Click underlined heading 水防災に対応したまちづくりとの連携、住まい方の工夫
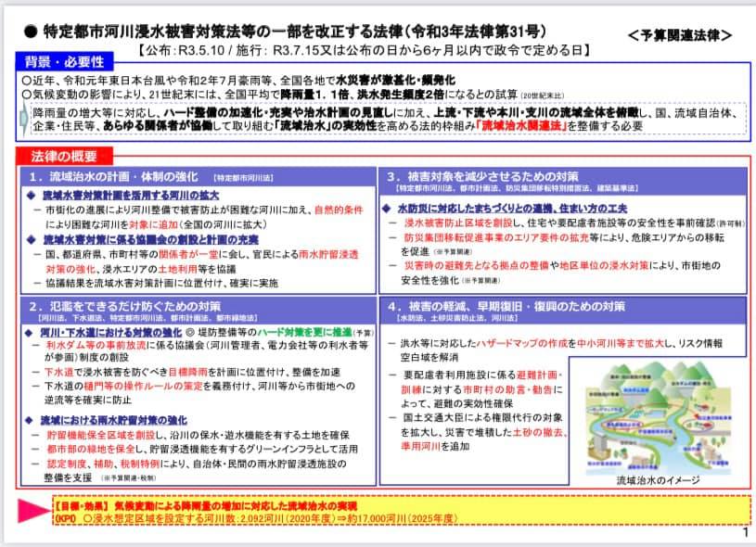The height and width of the screenshot is (547, 756). tap(512, 209)
